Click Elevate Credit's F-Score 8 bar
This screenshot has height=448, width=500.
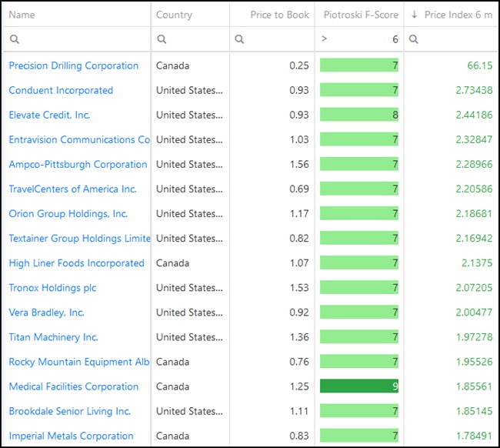[x=359, y=115]
